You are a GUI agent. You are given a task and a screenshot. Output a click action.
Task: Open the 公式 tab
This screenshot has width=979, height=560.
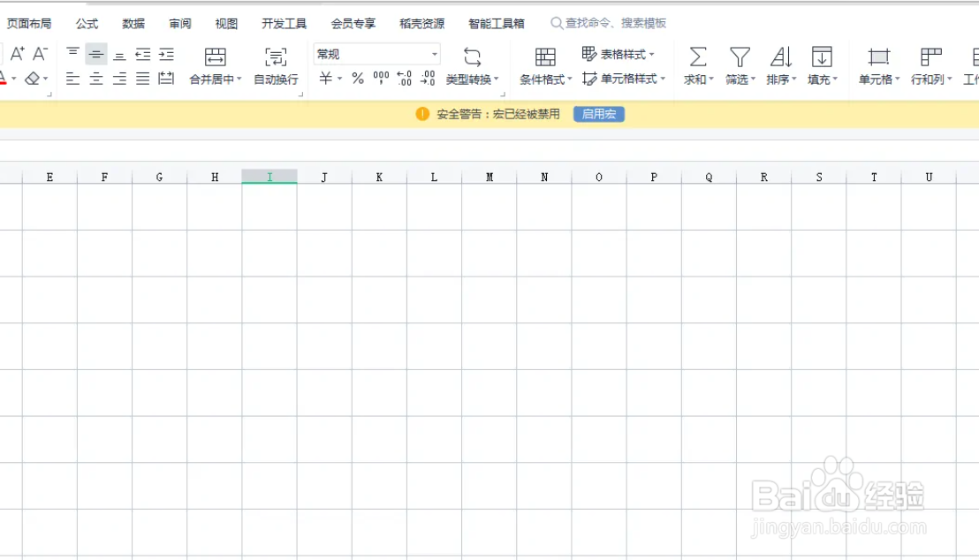pyautogui.click(x=87, y=24)
